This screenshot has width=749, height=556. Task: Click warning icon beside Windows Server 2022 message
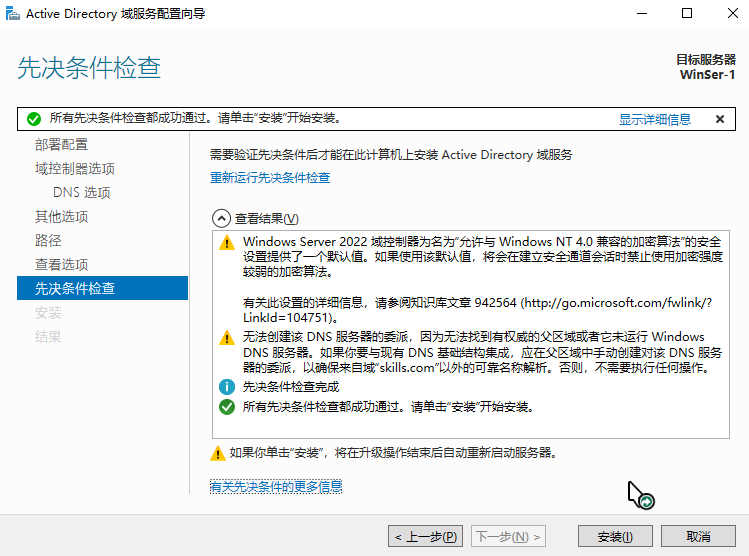(227, 243)
